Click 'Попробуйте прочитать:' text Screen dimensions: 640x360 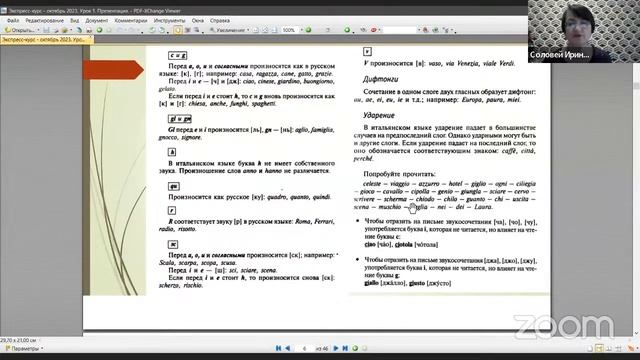399,174
